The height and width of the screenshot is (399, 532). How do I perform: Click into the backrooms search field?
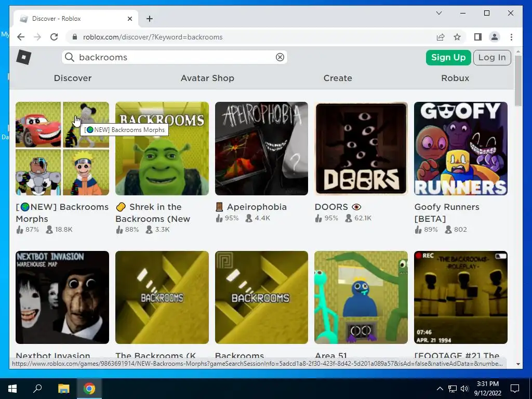pyautogui.click(x=175, y=57)
